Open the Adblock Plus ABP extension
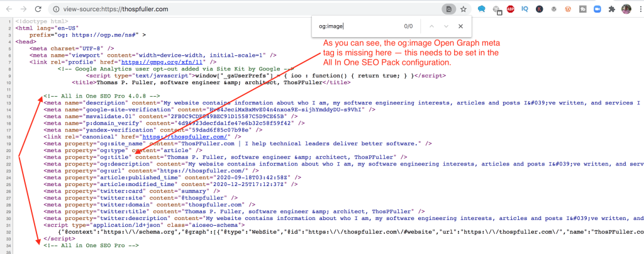 [511, 9]
